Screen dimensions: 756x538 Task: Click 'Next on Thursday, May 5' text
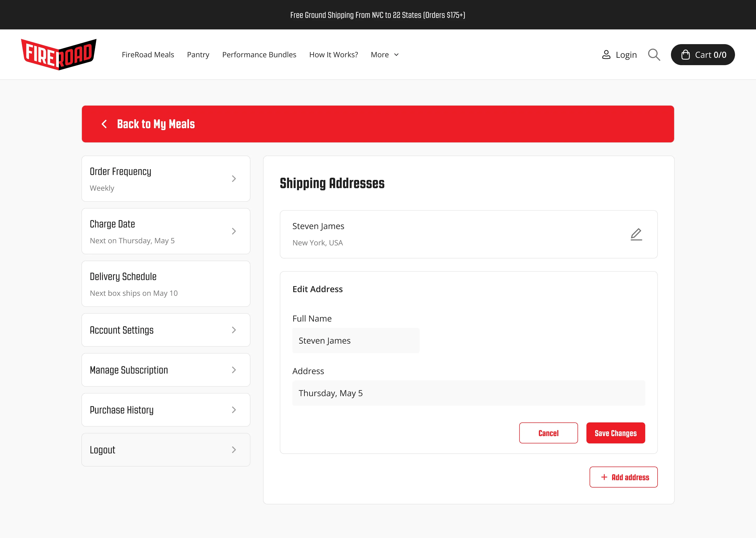(x=132, y=241)
